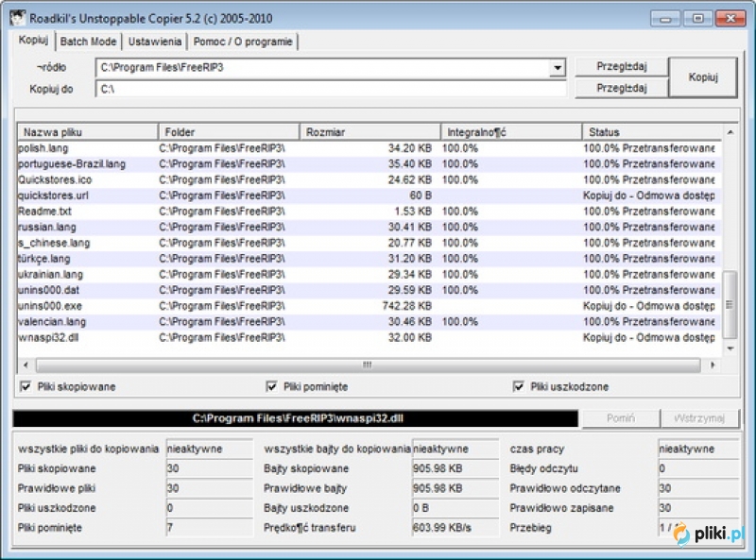This screenshot has width=756, height=560.
Task: Select the türkçe.lang file row
Action: coord(369,259)
